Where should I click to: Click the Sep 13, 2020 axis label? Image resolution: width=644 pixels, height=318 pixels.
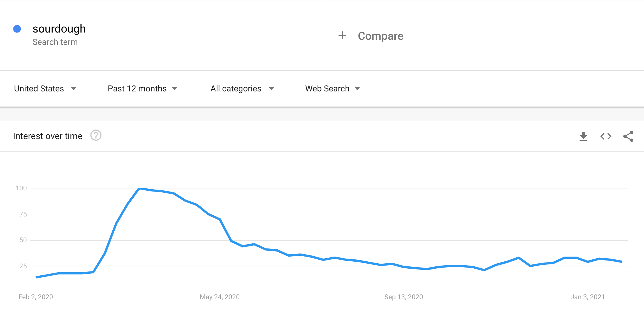pos(404,297)
